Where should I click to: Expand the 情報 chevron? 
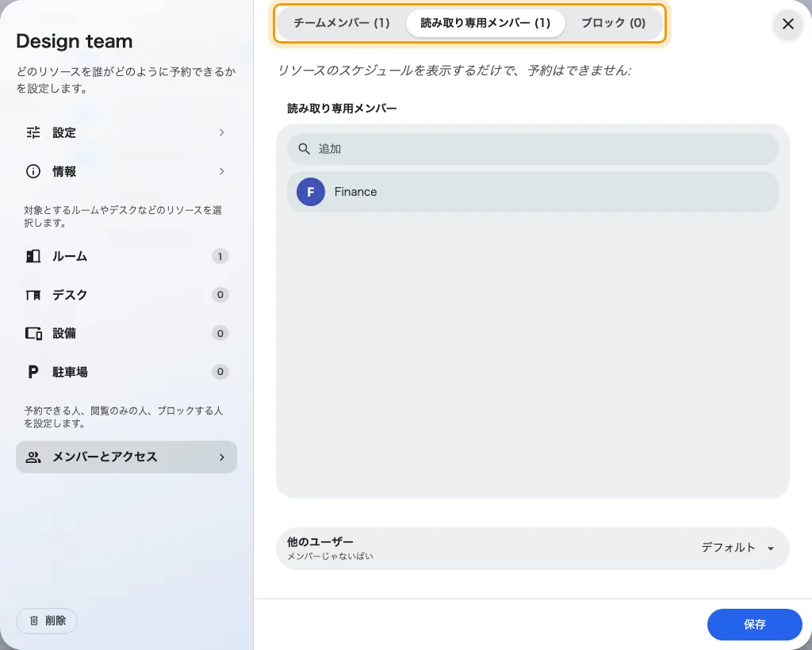[222, 171]
